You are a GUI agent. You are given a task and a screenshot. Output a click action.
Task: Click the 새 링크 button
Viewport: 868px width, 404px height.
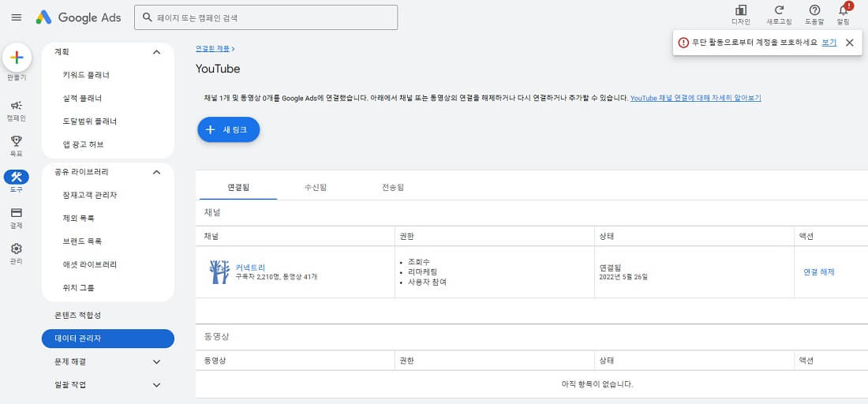tap(229, 129)
